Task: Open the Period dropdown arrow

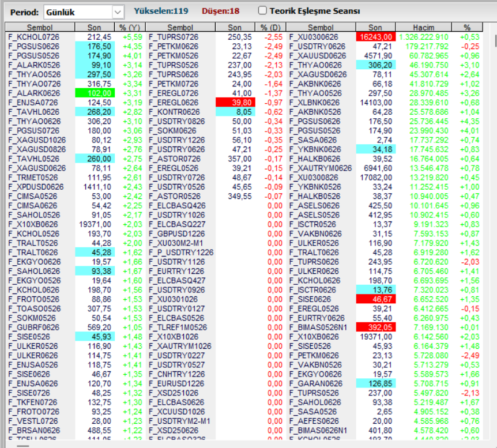Action: coord(118,12)
